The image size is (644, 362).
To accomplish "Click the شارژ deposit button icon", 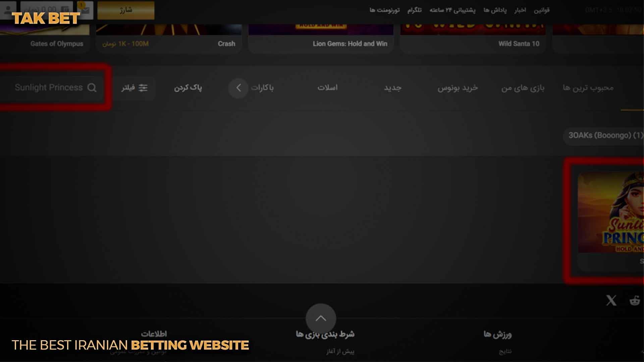I will click(x=126, y=10).
